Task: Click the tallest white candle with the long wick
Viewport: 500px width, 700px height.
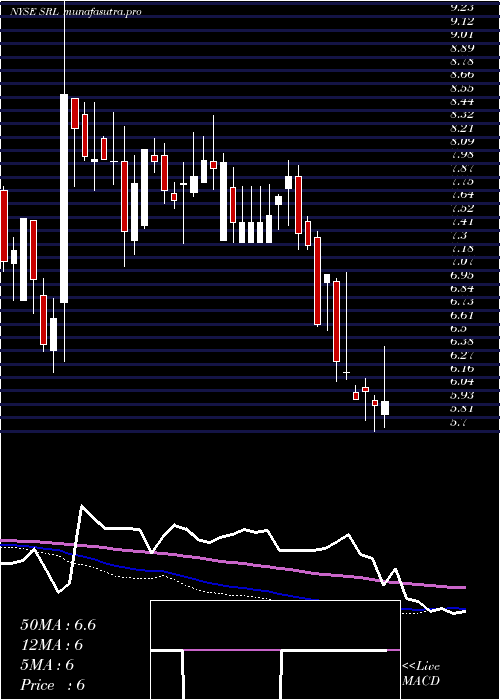Action: [x=64, y=198]
